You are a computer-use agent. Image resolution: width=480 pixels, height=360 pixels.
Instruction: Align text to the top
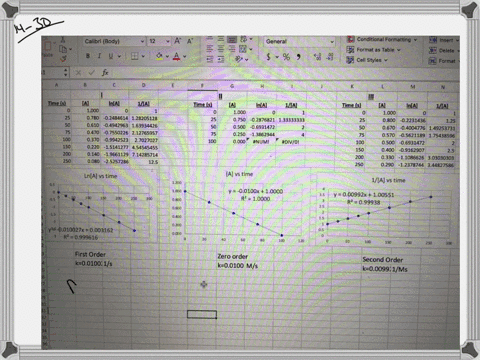coord(210,39)
